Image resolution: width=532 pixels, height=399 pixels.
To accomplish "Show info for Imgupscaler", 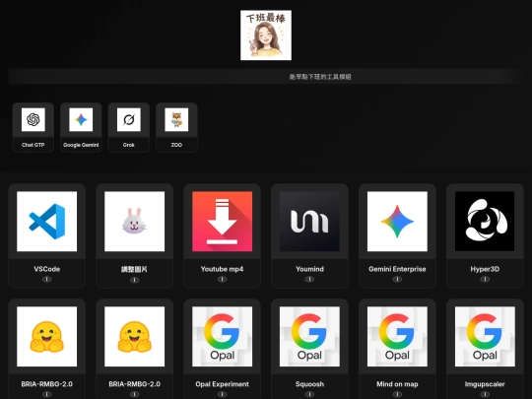I will coord(485,394).
